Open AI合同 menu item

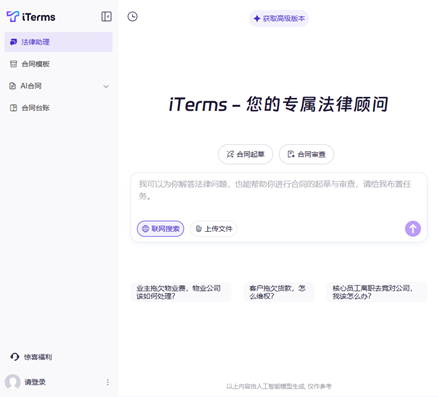pos(58,86)
